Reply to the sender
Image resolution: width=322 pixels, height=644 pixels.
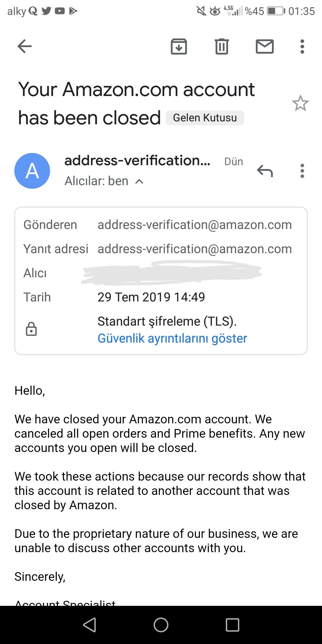click(x=265, y=171)
